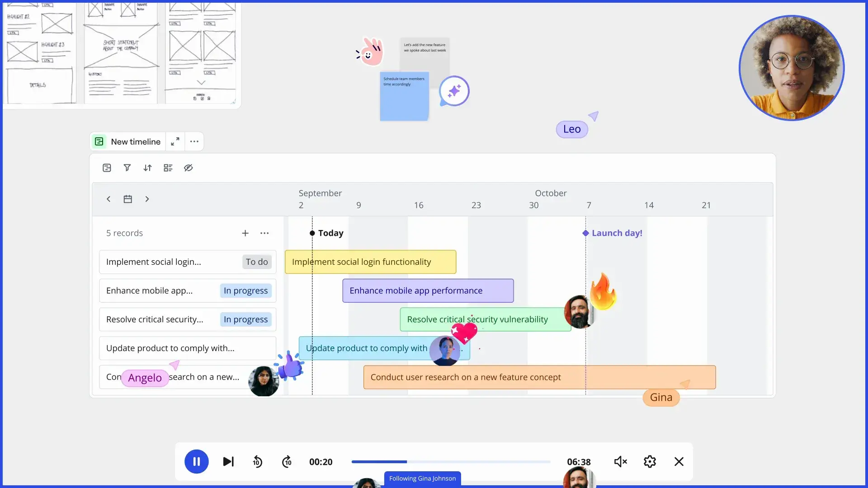The image size is (868, 488).
Task: Click the playback progress bar
Action: [451, 462]
